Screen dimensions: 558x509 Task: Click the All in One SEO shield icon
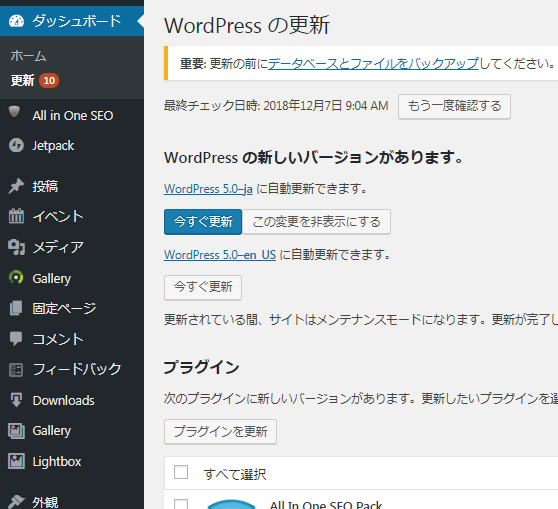click(x=15, y=111)
